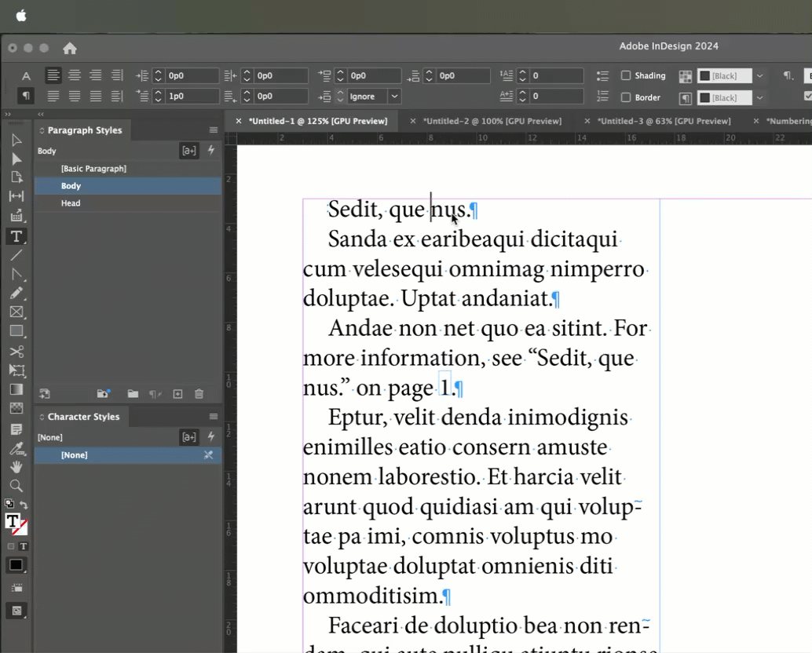Select the Selection tool arrow
812x653 pixels.
16,140
